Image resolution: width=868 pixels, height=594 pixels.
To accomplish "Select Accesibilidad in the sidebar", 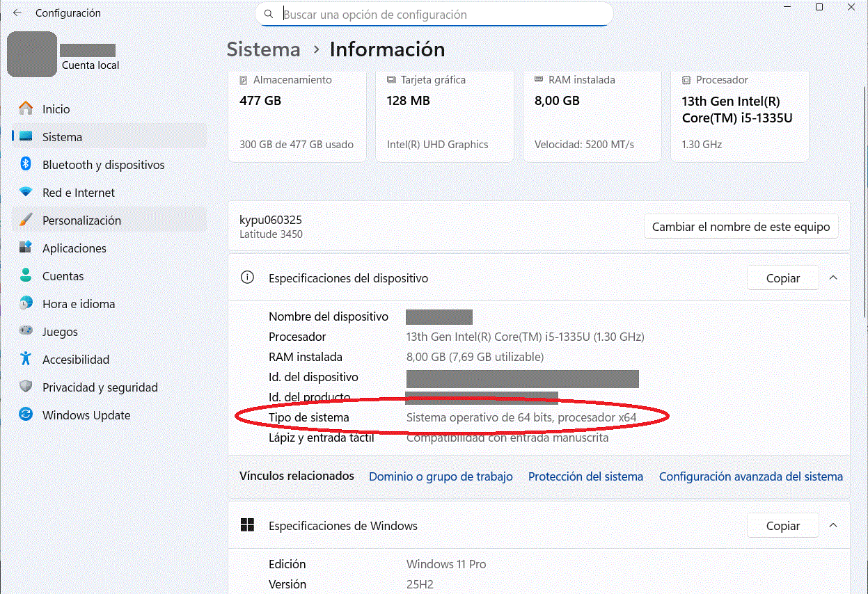I will point(75,360).
